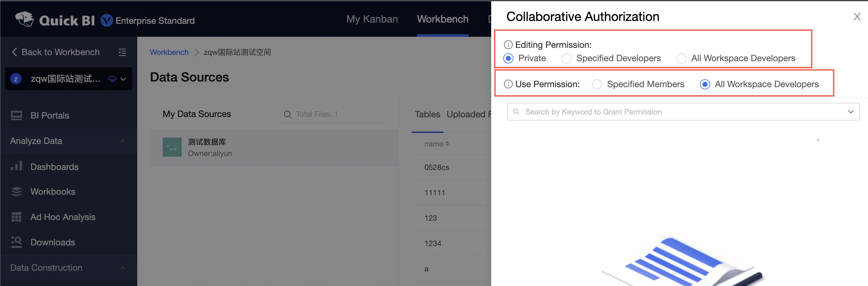Collapse the left sidebar panel
This screenshot has width=868, height=286.
(x=122, y=52)
